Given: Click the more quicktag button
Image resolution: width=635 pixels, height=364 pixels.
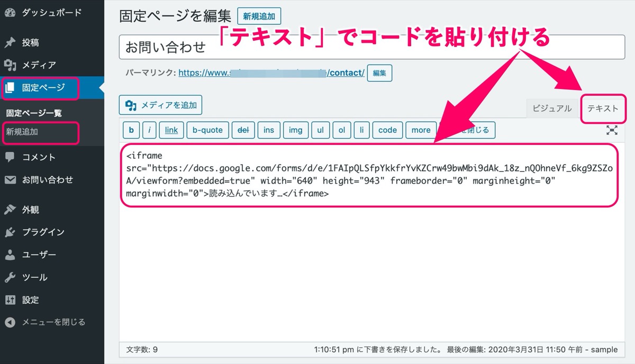Looking at the screenshot, I should pos(421,130).
